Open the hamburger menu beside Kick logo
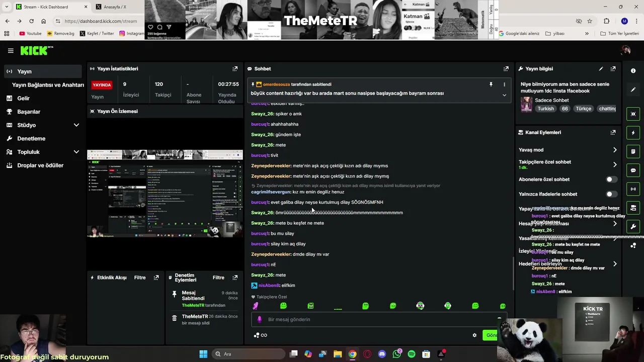This screenshot has width=644, height=362. pos(11,51)
